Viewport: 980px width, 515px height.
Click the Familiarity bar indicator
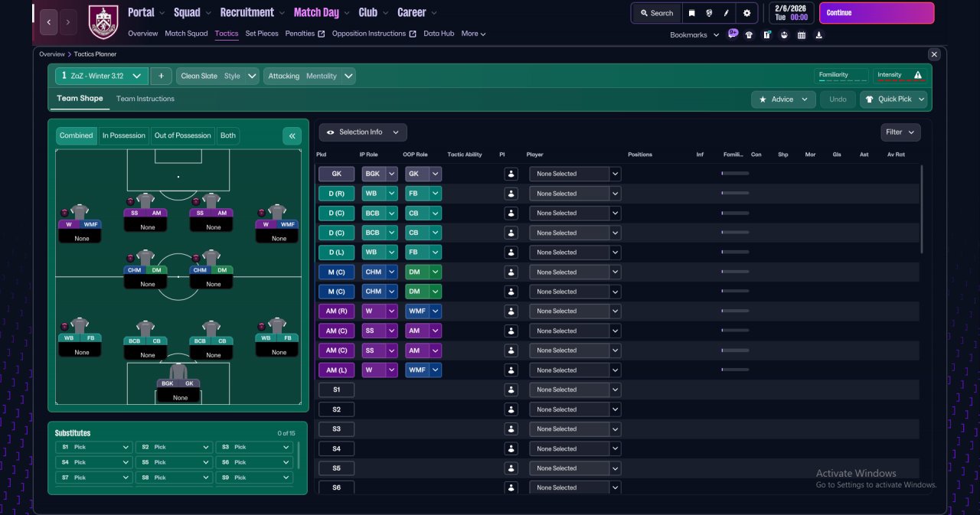pos(841,76)
